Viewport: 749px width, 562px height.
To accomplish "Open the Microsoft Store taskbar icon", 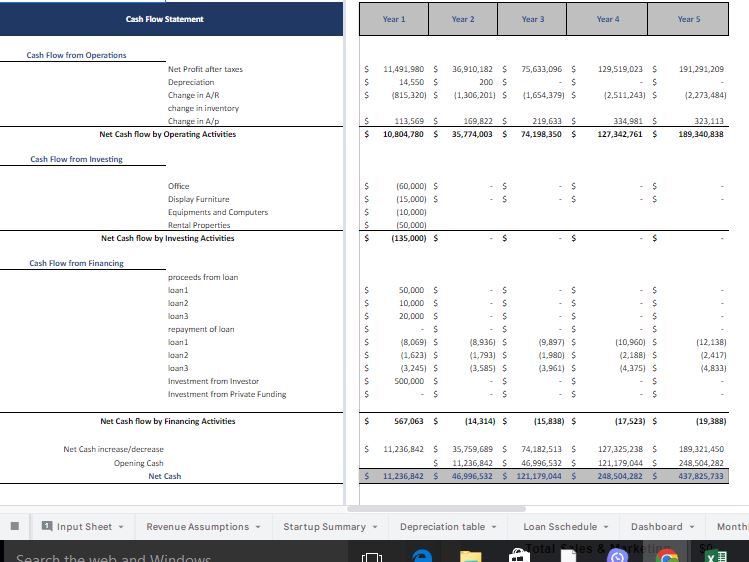I will click(x=519, y=556).
